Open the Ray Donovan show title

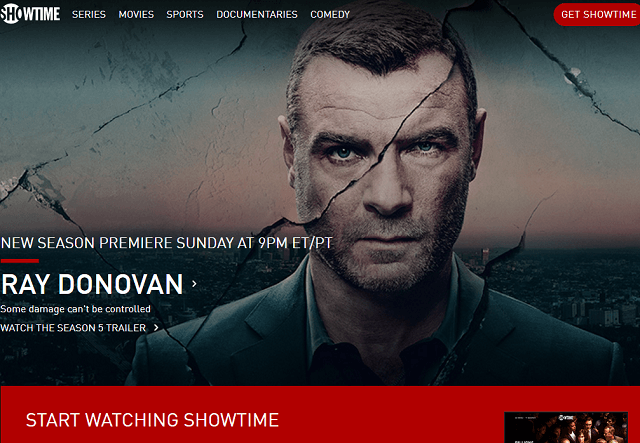[x=92, y=284]
